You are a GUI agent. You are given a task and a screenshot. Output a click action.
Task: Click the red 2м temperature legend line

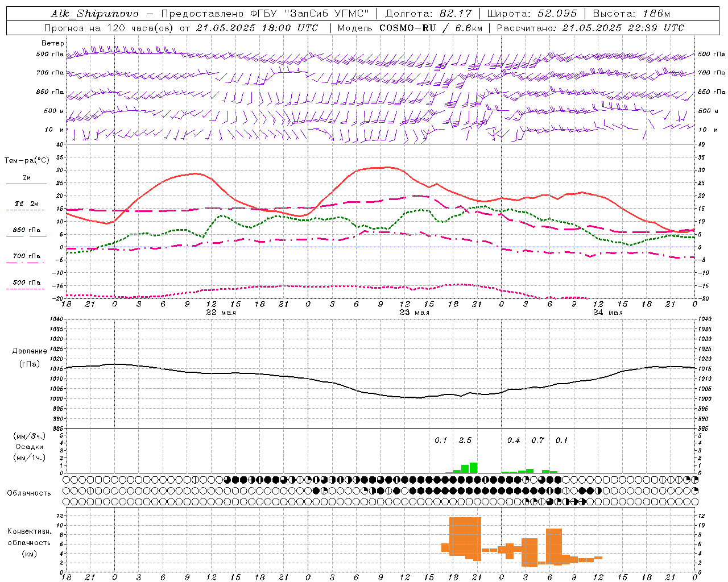(x=26, y=184)
